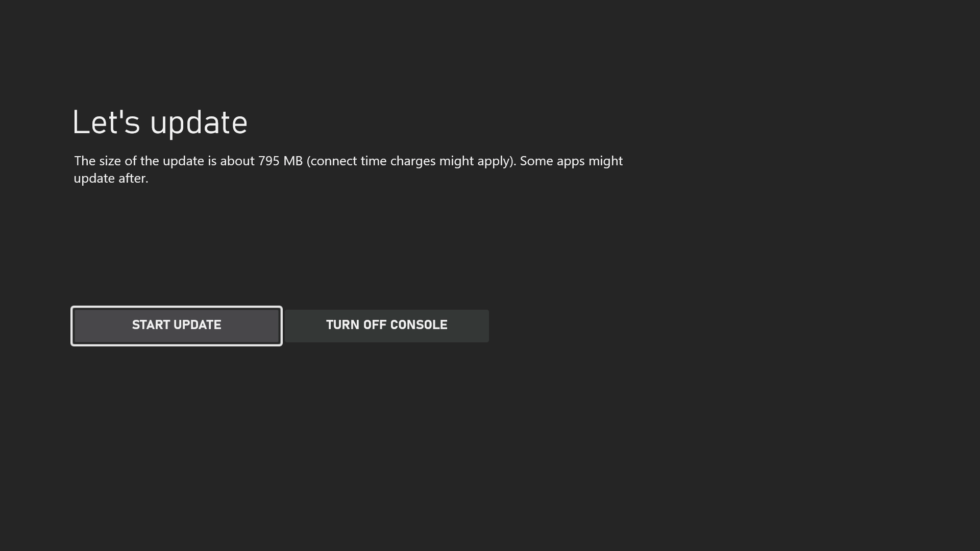Click the TURN OFF CONSOLE button
980x551 pixels.
(387, 326)
